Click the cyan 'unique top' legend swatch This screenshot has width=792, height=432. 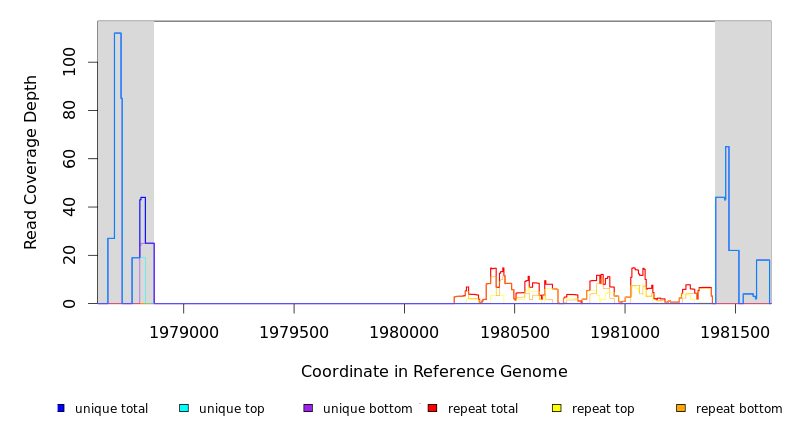point(184,408)
